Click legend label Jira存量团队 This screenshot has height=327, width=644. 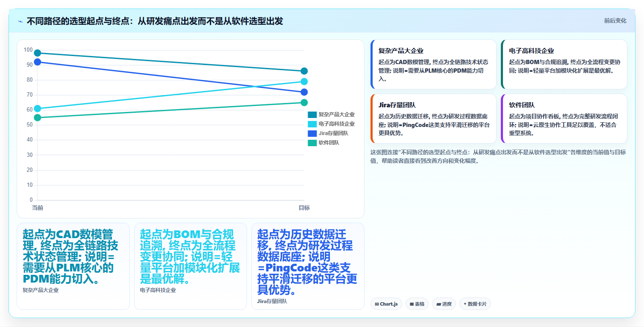(x=333, y=133)
